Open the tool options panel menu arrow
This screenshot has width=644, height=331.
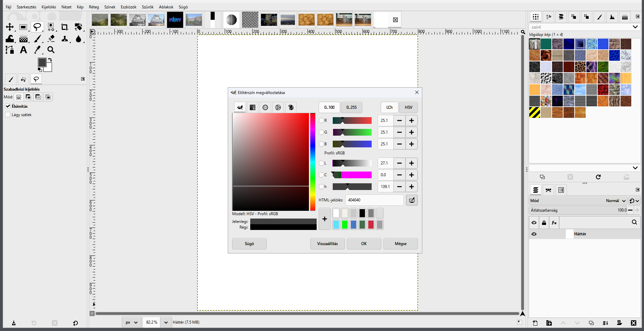pyautogui.click(x=83, y=79)
